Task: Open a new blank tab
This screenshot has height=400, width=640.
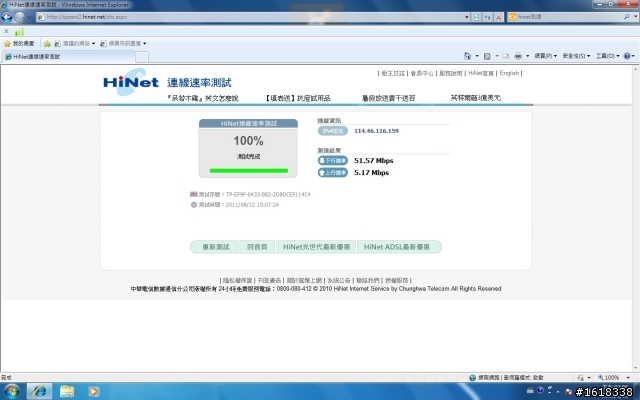Action: pyautogui.click(x=142, y=57)
